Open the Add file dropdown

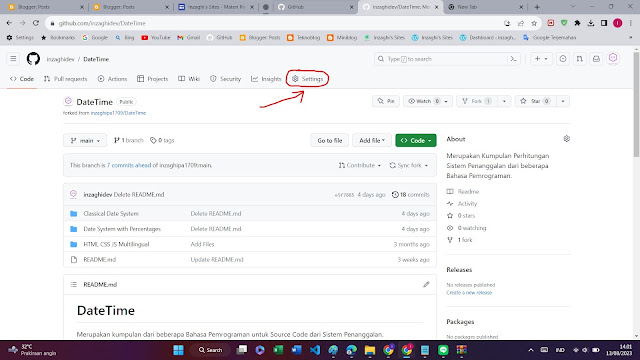tap(372, 140)
